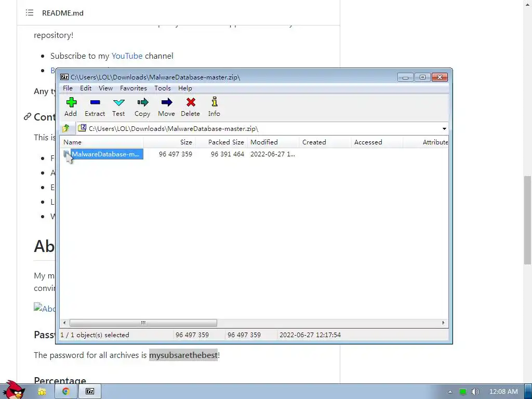Viewport: 532px width, 399px height.
Task: Click the 12:08 AM taskbar clock
Action: coord(503,392)
